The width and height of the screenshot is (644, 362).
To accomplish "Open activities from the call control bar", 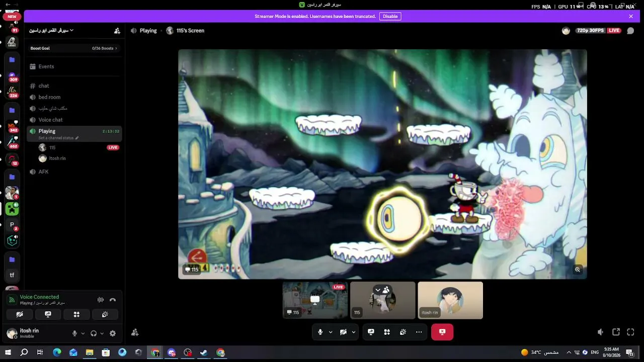I will [387, 332].
